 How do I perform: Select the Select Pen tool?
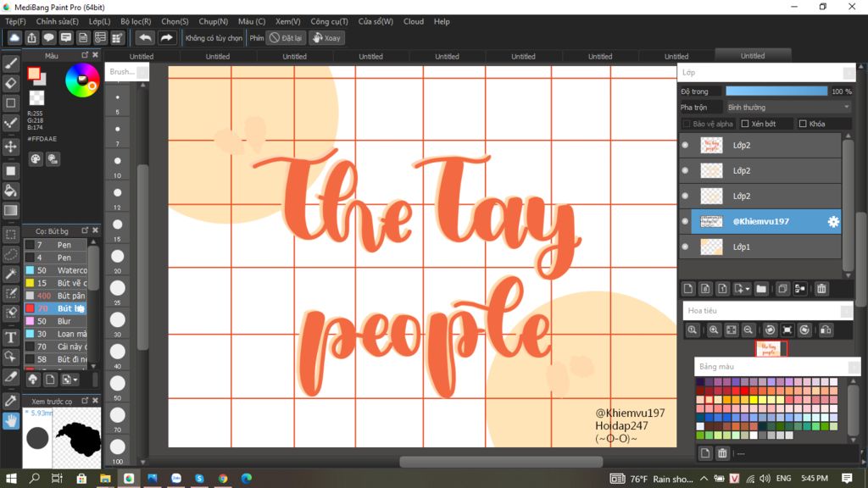click(x=10, y=293)
